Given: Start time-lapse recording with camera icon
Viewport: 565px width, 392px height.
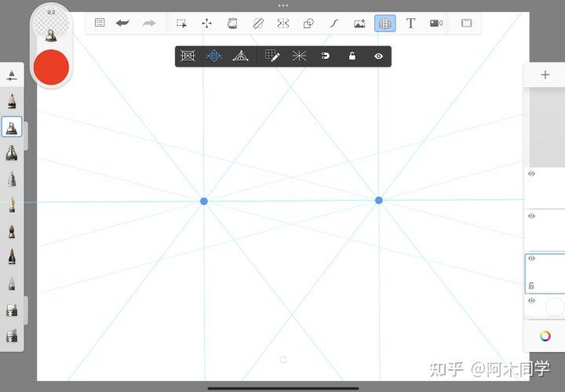Looking at the screenshot, I should (436, 24).
